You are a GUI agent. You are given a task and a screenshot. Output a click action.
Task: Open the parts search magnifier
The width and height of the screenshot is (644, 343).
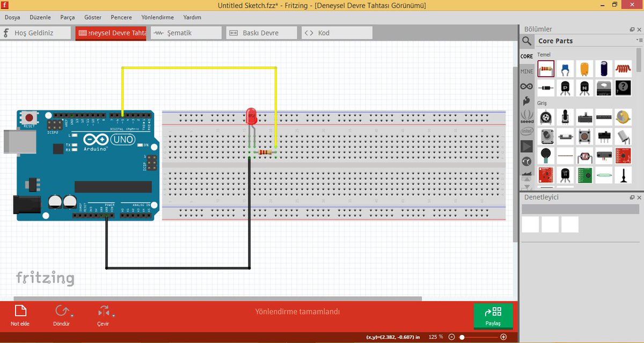pos(527,41)
